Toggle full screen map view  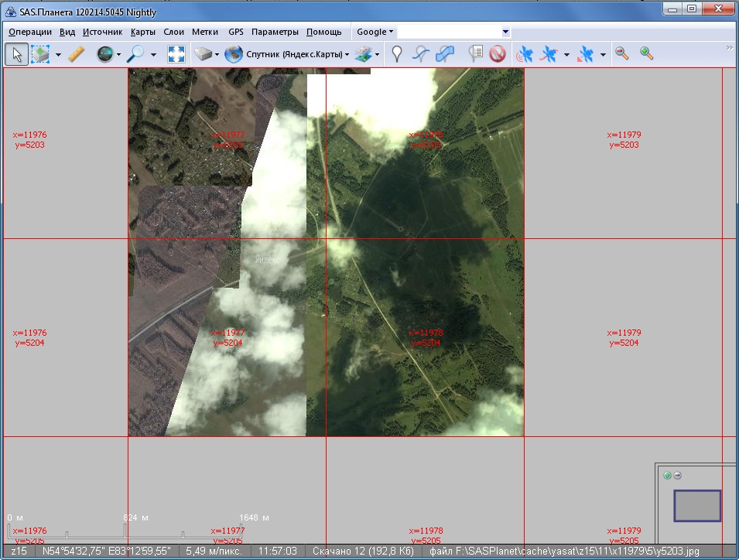176,54
